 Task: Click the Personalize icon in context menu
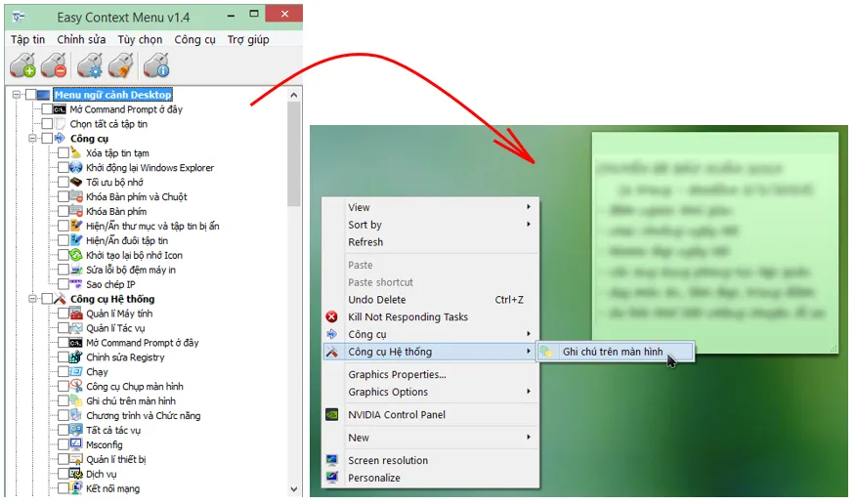click(x=331, y=478)
